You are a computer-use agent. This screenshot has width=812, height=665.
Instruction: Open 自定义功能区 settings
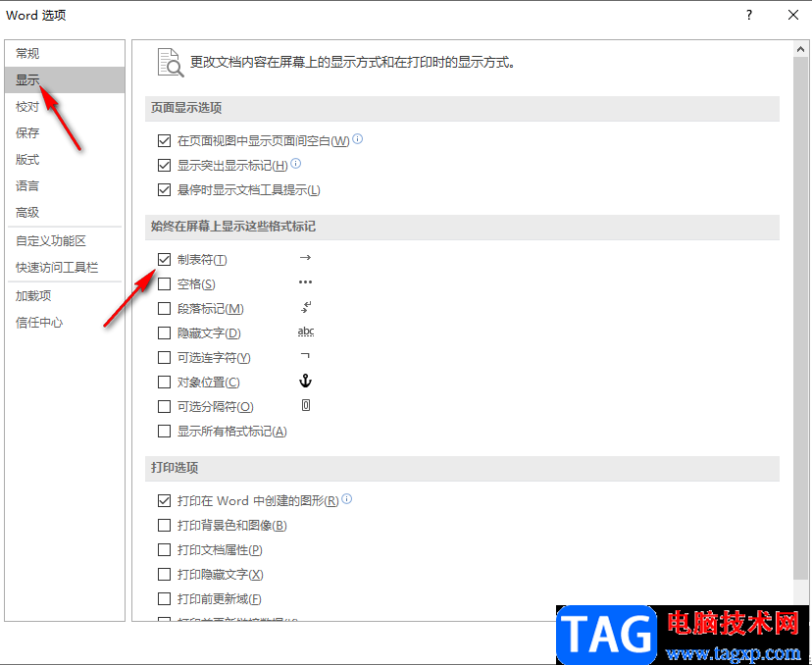point(64,241)
